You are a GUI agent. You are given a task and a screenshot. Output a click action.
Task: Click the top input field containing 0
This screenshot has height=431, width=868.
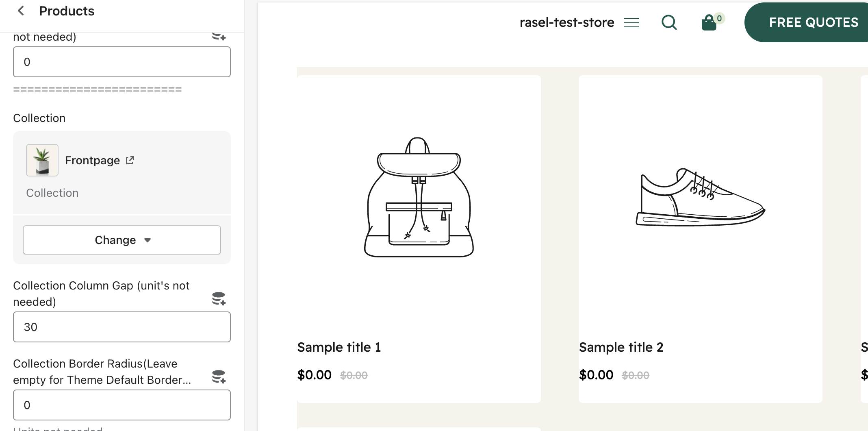pyautogui.click(x=122, y=62)
